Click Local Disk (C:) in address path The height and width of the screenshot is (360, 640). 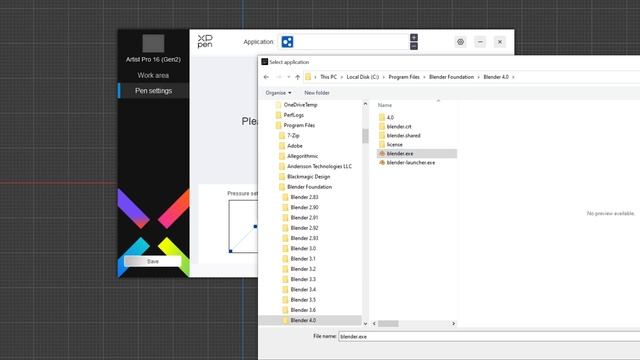click(x=363, y=77)
